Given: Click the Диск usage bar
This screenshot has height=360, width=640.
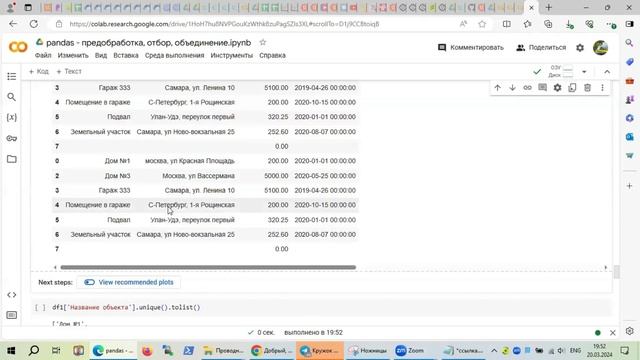Looking at the screenshot, I should pos(567,76).
